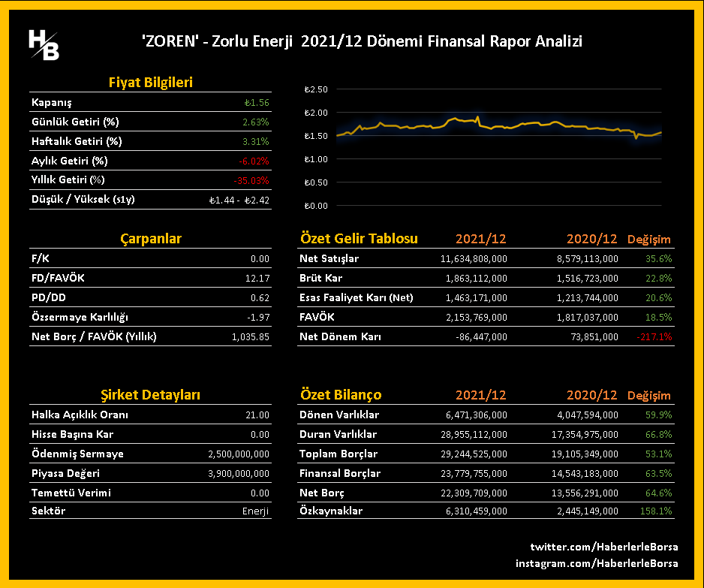Select the Toplam Borçlar change 53.1%
The image size is (704, 588).
(x=659, y=454)
